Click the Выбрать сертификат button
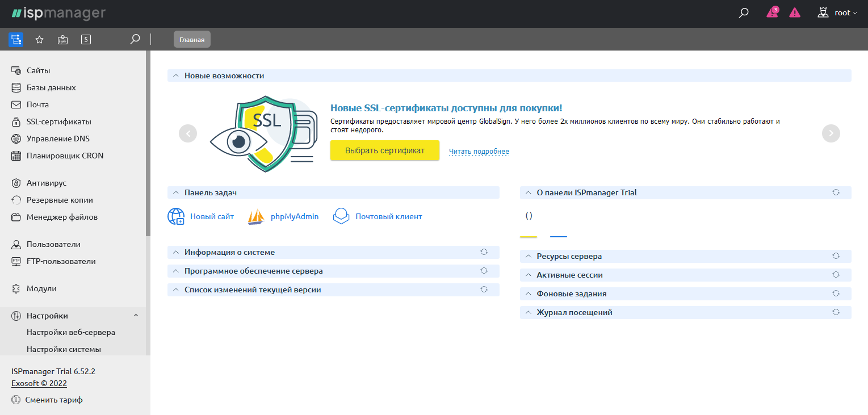Viewport: 868px width, 415px height. pyautogui.click(x=385, y=150)
